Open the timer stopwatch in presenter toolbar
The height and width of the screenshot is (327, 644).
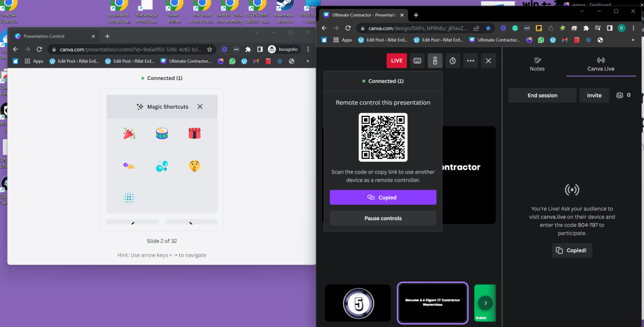point(453,61)
